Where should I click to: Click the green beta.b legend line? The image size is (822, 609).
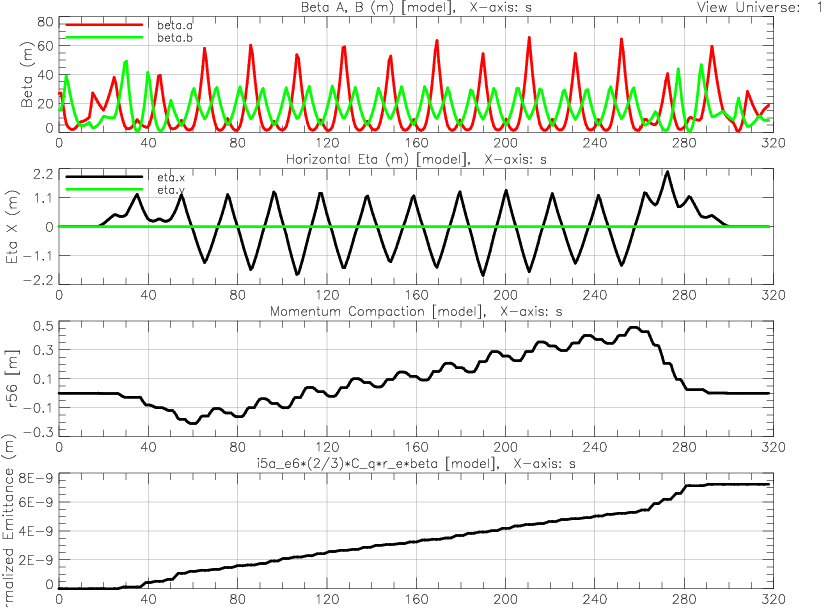click(x=104, y=37)
